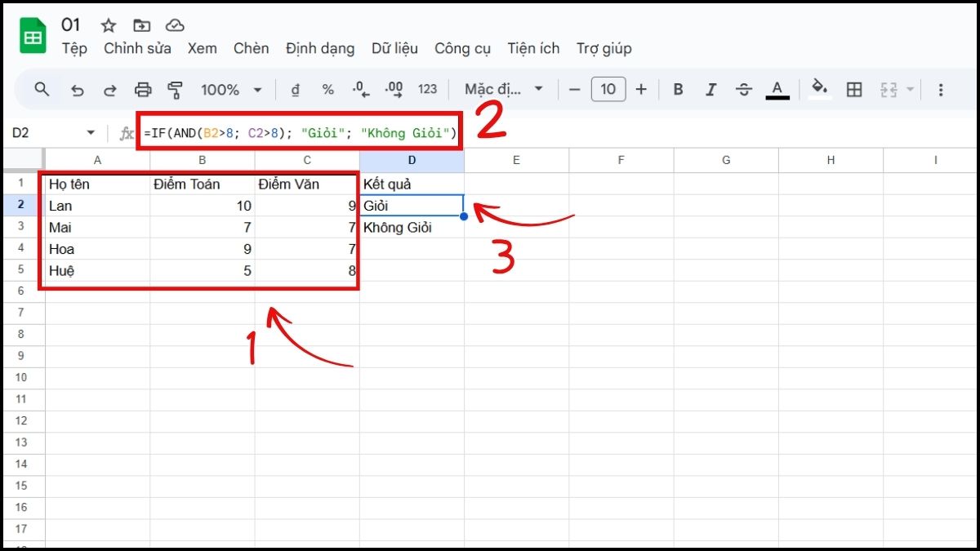Open the fill color picker

tap(819, 89)
